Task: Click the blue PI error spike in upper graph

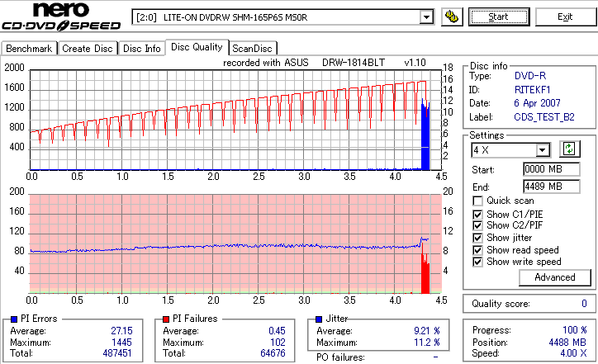Action: pos(425,135)
